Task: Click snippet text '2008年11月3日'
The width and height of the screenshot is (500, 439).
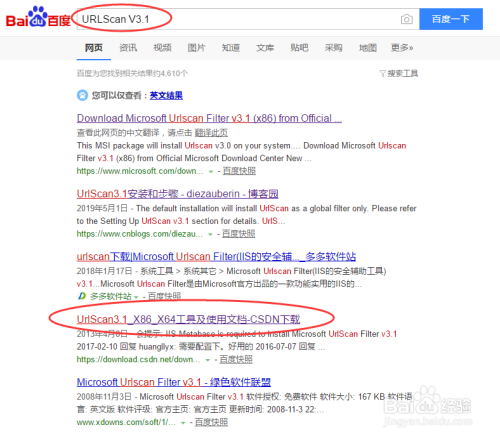Action: (104, 397)
